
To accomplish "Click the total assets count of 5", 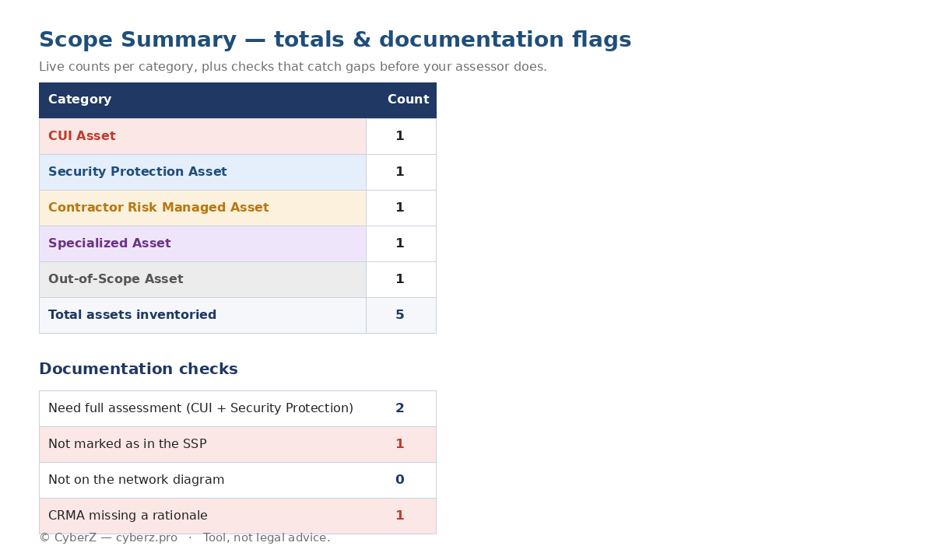I will pyautogui.click(x=401, y=315).
